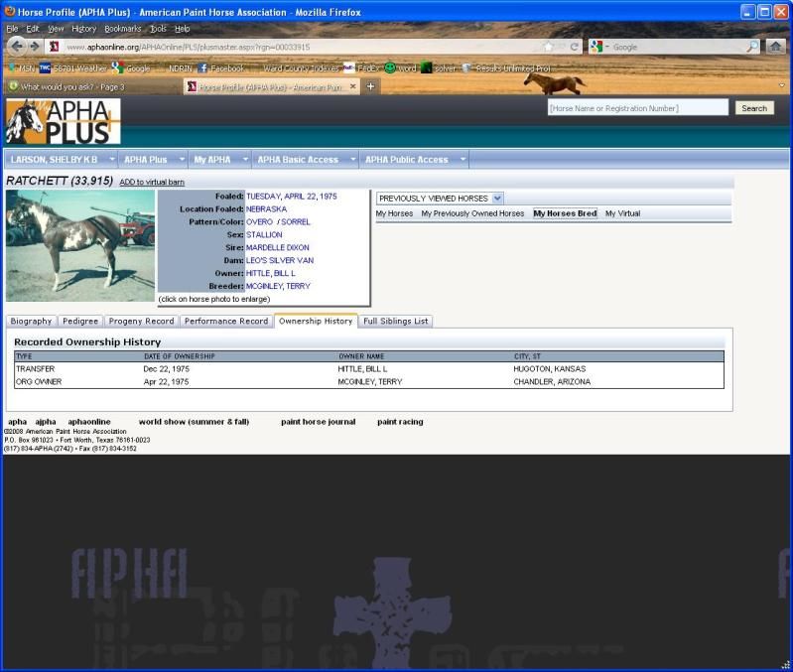Expand the APHA Plus navigation menu
The image size is (793, 672).
coord(153,159)
